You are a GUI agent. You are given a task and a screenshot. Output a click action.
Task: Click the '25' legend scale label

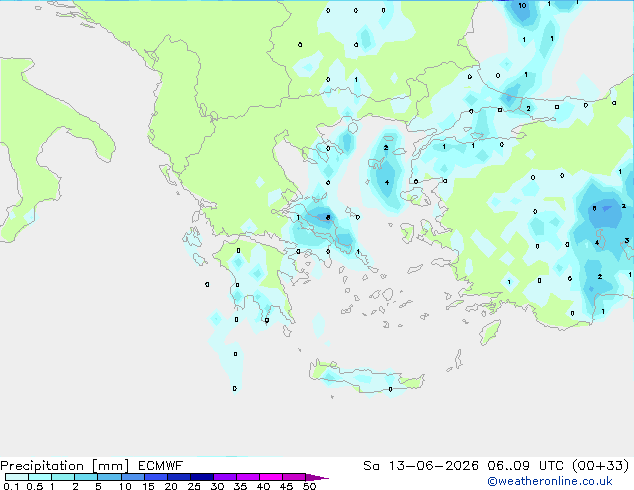[x=194, y=486]
